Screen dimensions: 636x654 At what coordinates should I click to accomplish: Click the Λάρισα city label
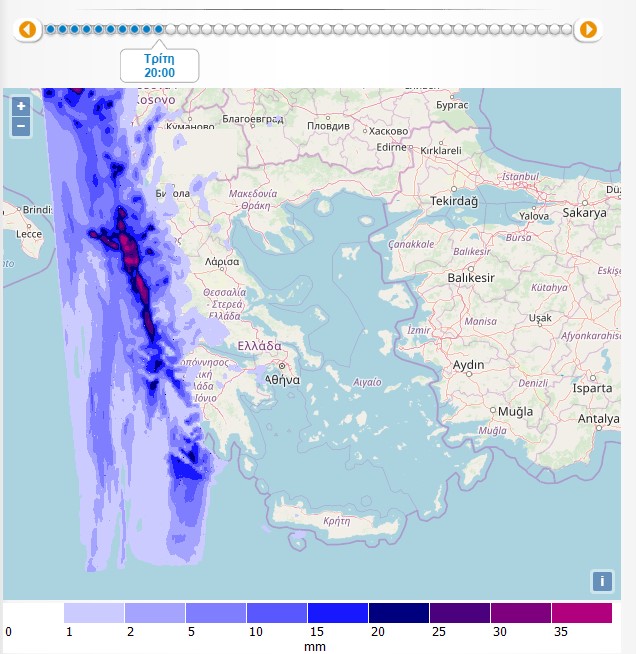tap(220, 261)
